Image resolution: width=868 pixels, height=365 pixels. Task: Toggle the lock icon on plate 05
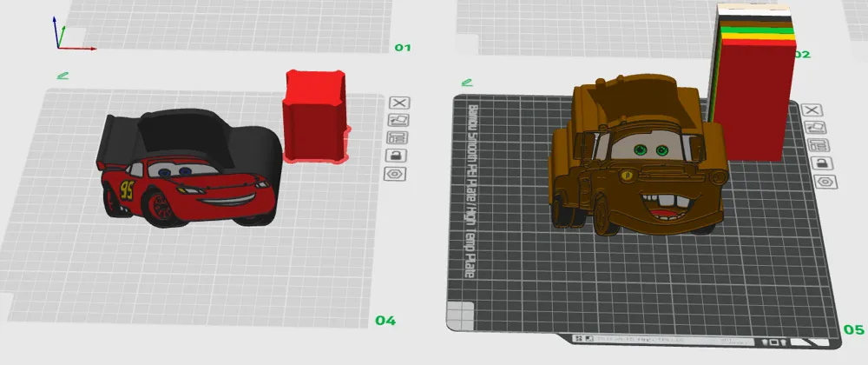tap(821, 163)
